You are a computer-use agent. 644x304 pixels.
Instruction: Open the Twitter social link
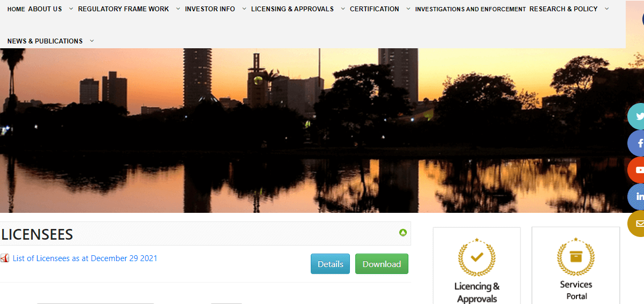point(637,116)
